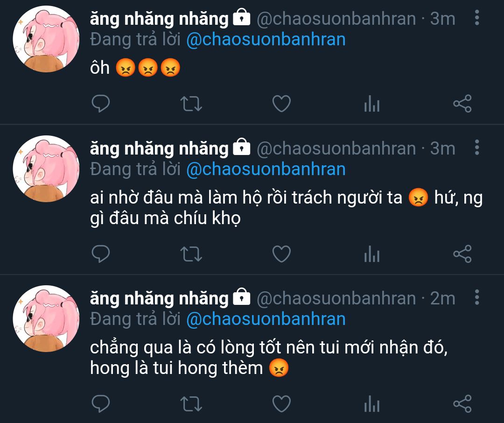Viewport: 504px width, 423px height.
Task: Reply to the "ôh" tweet
Action: [x=101, y=104]
